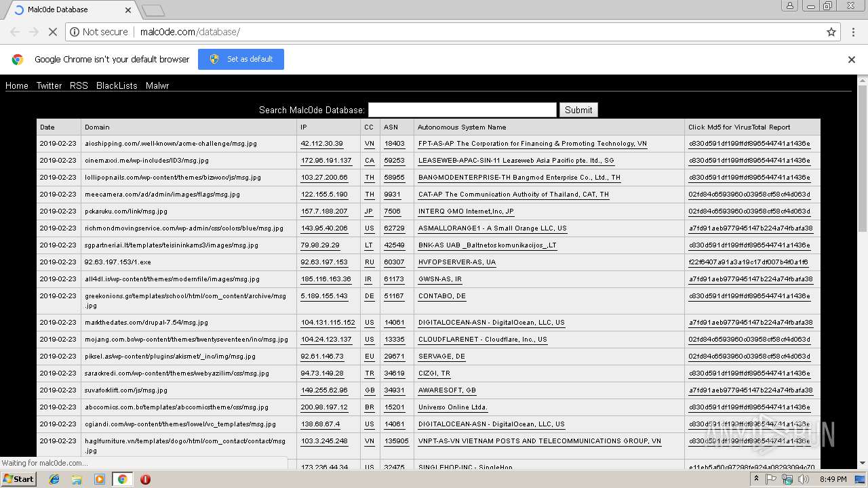Dismiss the default browser notification bar
868x488 pixels.
point(852,60)
